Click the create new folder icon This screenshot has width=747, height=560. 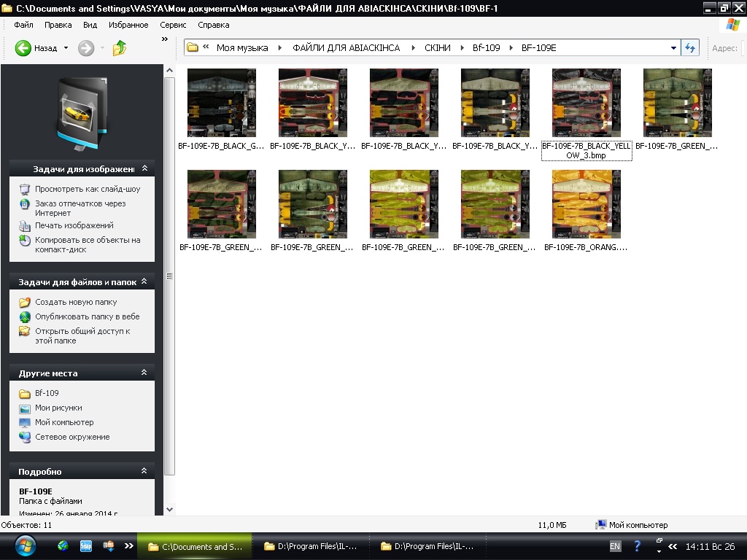pyautogui.click(x=25, y=302)
